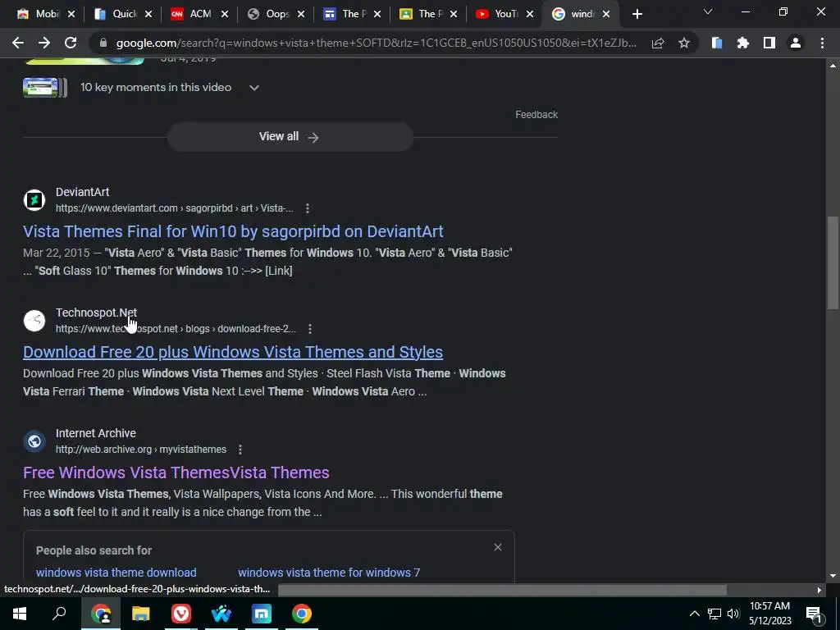
Task: Switch to the second 'The P' tab
Action: coord(428,14)
